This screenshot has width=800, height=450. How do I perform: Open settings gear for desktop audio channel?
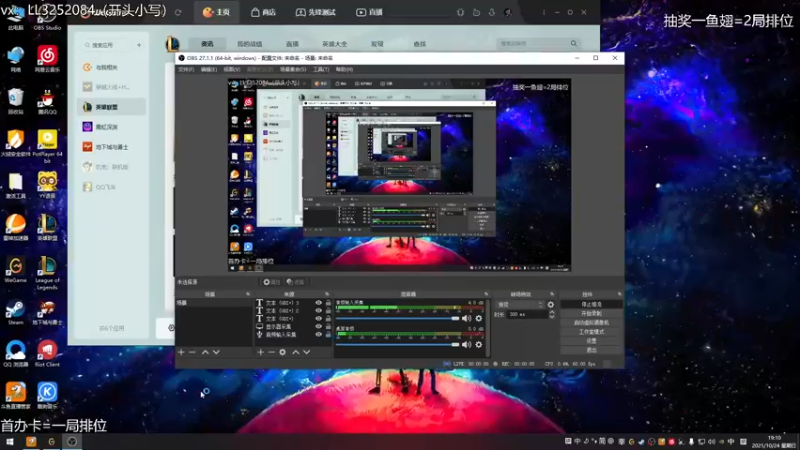point(479,345)
